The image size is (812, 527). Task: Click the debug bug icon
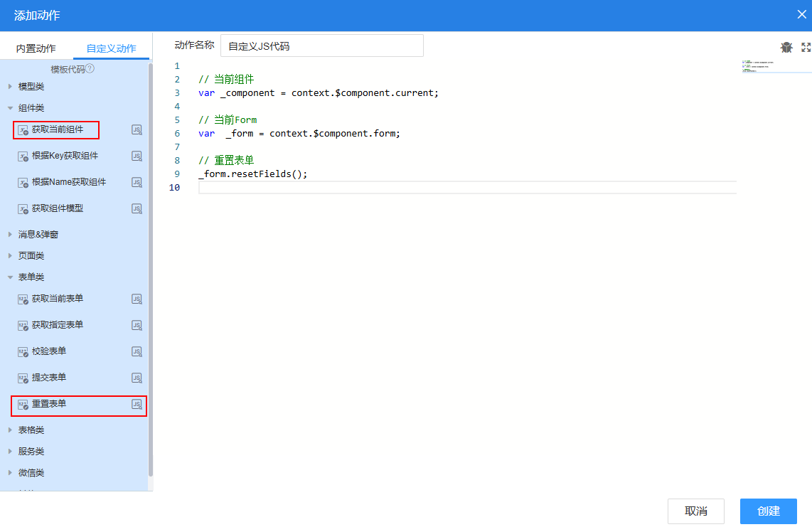coord(786,47)
